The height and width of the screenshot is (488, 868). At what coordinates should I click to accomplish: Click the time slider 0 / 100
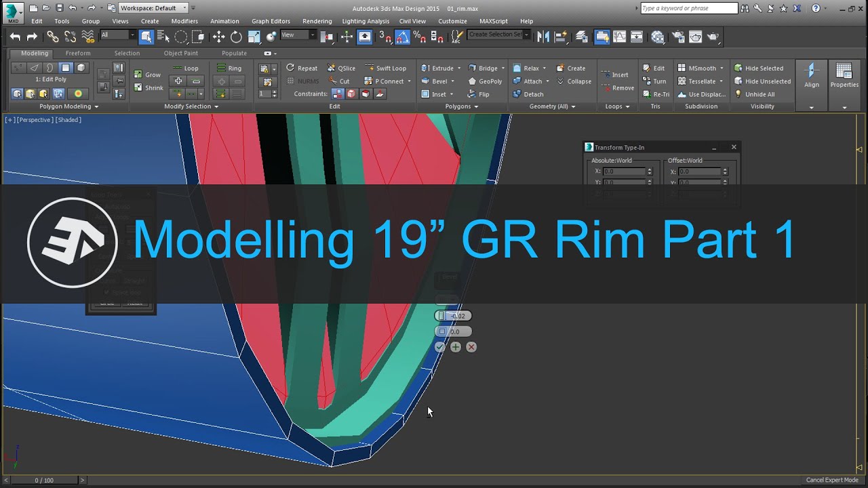(x=44, y=480)
